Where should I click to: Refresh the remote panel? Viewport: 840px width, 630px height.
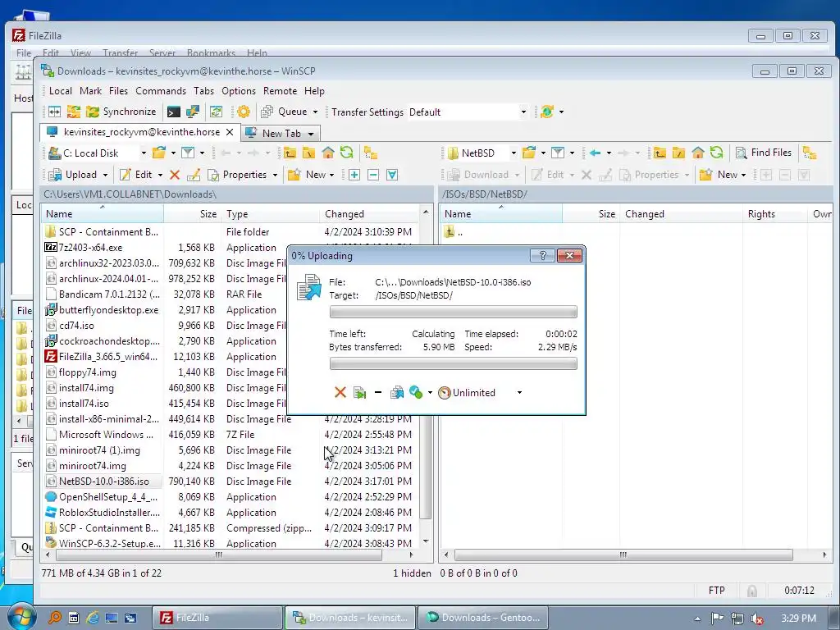717,153
